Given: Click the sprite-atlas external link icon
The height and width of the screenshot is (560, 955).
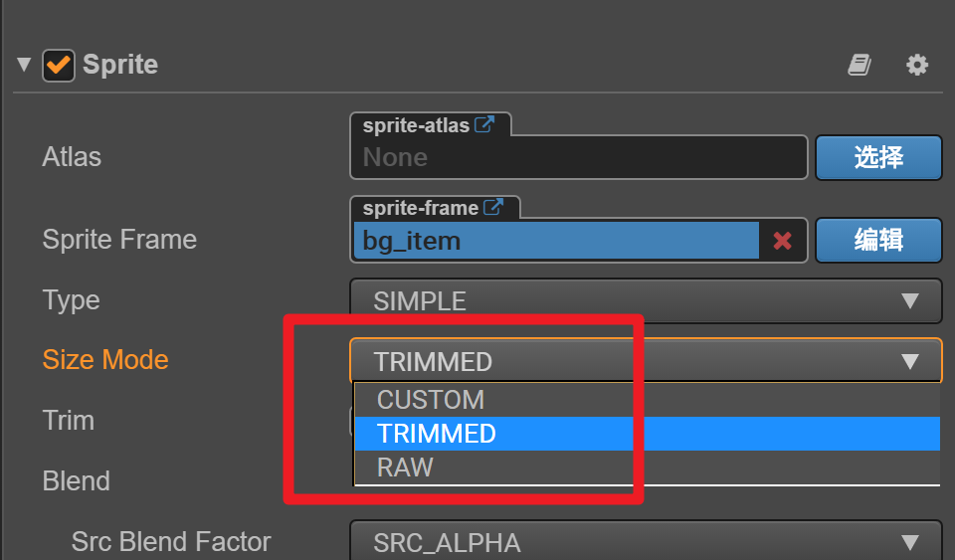Looking at the screenshot, I should pos(484,125).
